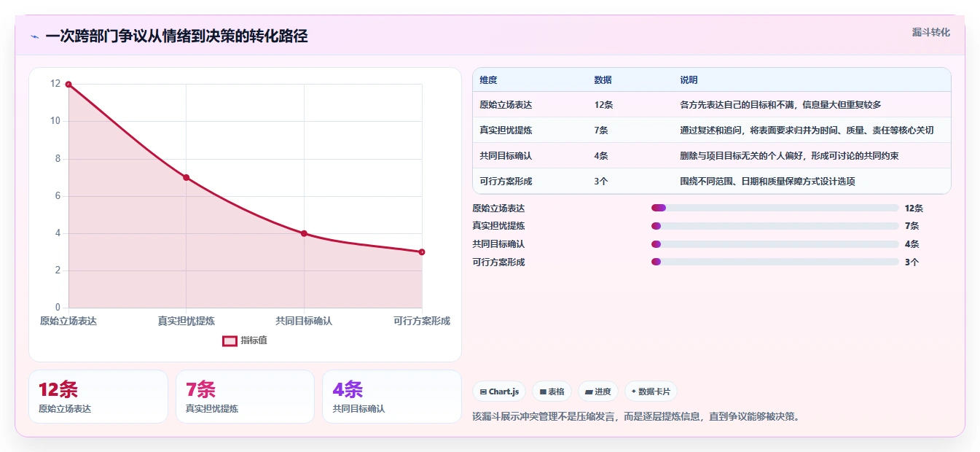Click the 可行方案形成 progress bar

775,262
